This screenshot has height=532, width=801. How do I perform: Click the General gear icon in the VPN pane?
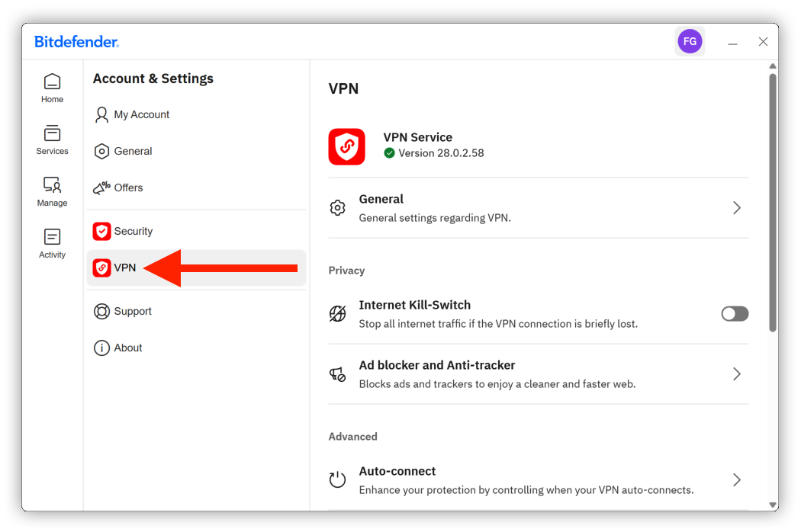click(x=337, y=208)
